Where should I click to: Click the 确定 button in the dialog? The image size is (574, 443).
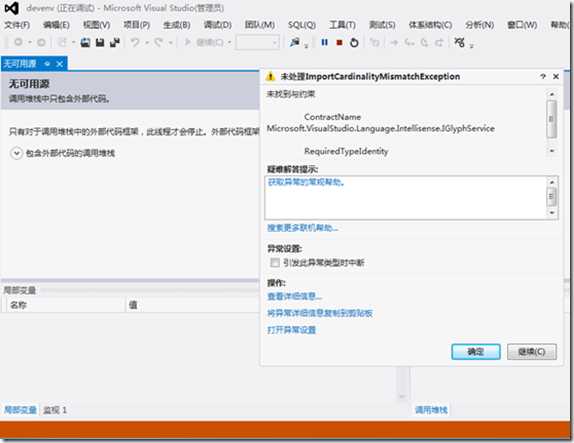476,351
